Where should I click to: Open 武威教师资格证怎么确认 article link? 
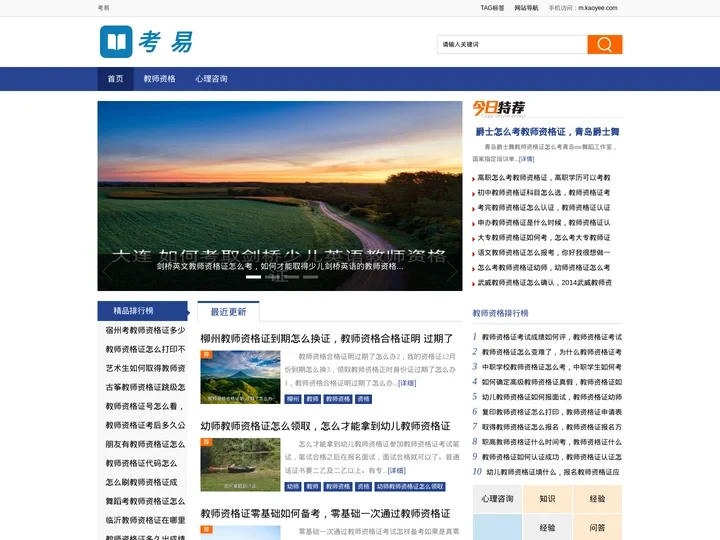[544, 283]
